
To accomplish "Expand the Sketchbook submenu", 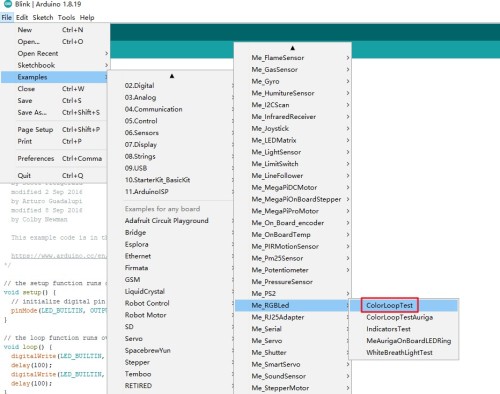I will (54, 65).
